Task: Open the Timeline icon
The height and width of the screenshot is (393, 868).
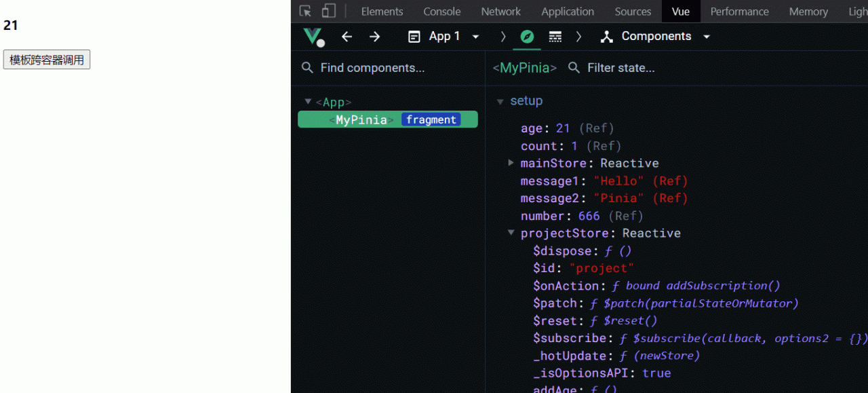Action: tap(555, 37)
